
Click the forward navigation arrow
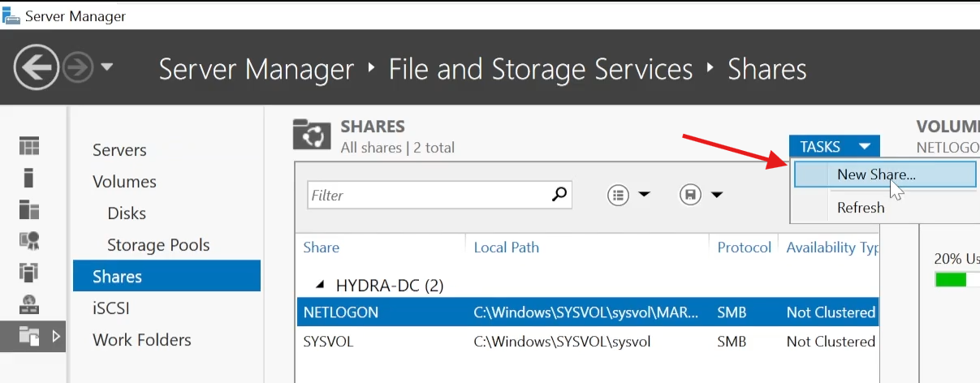point(78,68)
